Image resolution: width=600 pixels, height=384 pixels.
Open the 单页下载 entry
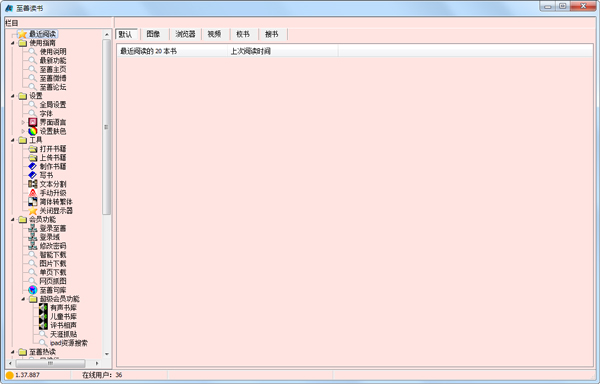(x=53, y=272)
